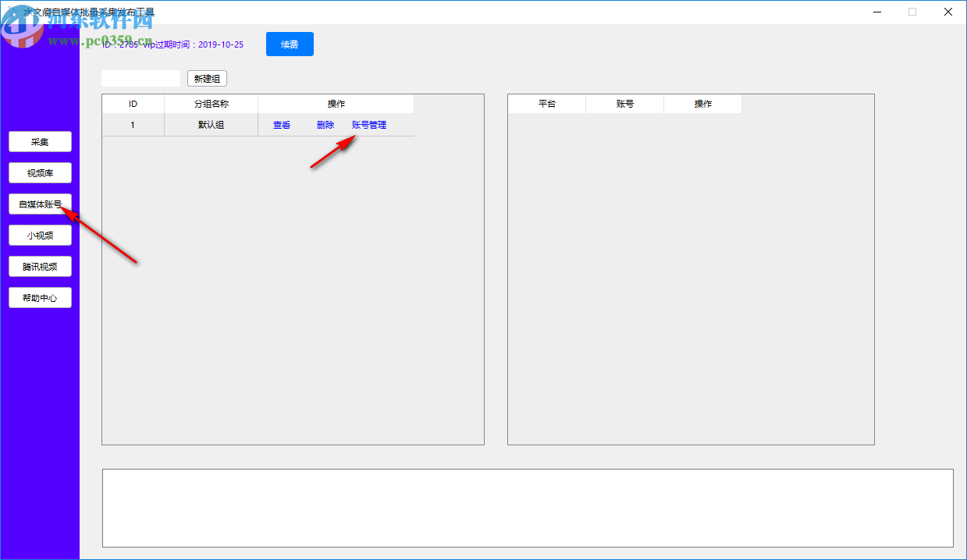Viewport: 967px width, 560px height.
Task: Focus the new group name input field
Action: point(140,79)
